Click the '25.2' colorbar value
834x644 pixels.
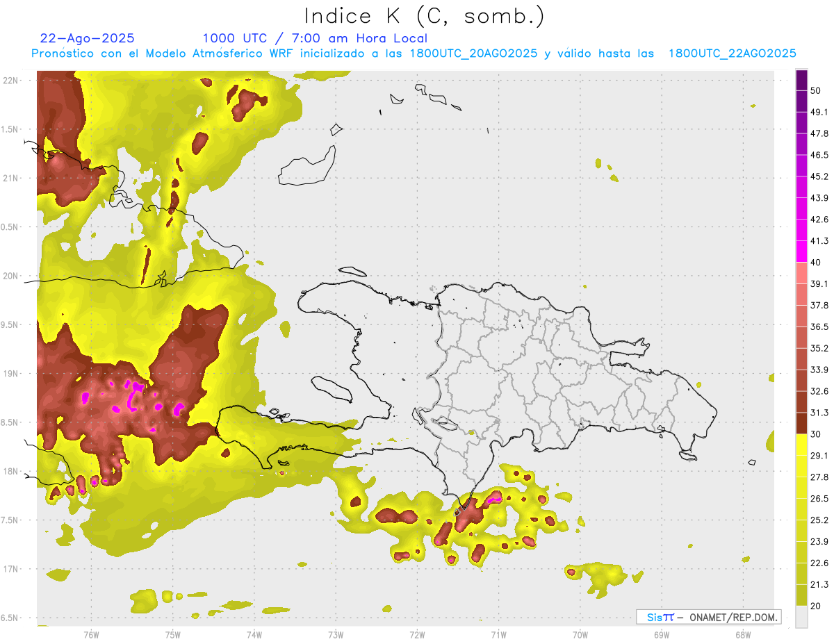click(x=819, y=520)
